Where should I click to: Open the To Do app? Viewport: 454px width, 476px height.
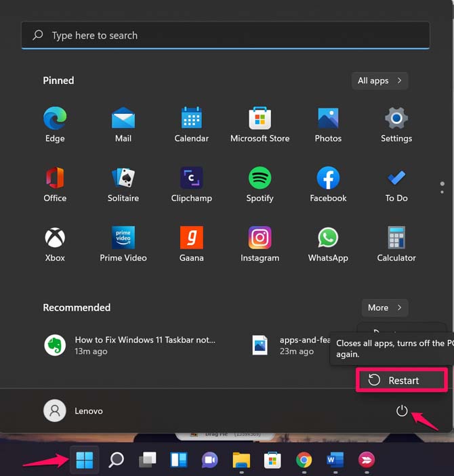click(x=396, y=184)
